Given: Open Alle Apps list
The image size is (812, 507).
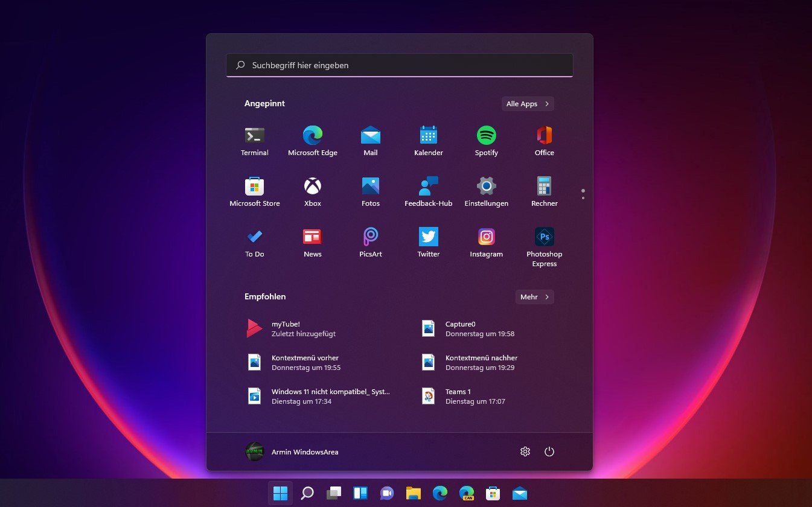Looking at the screenshot, I should pyautogui.click(x=526, y=103).
